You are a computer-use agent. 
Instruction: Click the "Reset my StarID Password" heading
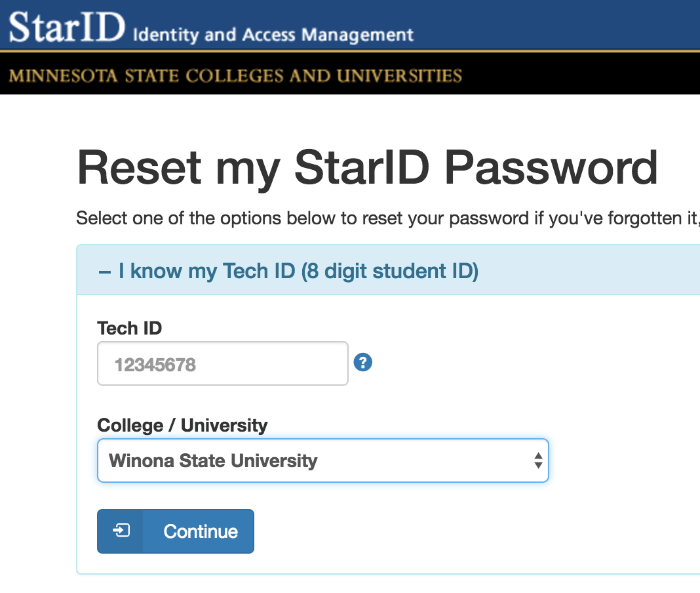pyautogui.click(x=367, y=168)
